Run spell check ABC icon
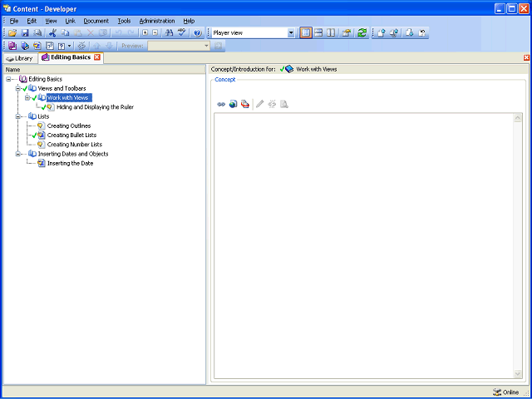The height and width of the screenshot is (399, 532). (182, 33)
